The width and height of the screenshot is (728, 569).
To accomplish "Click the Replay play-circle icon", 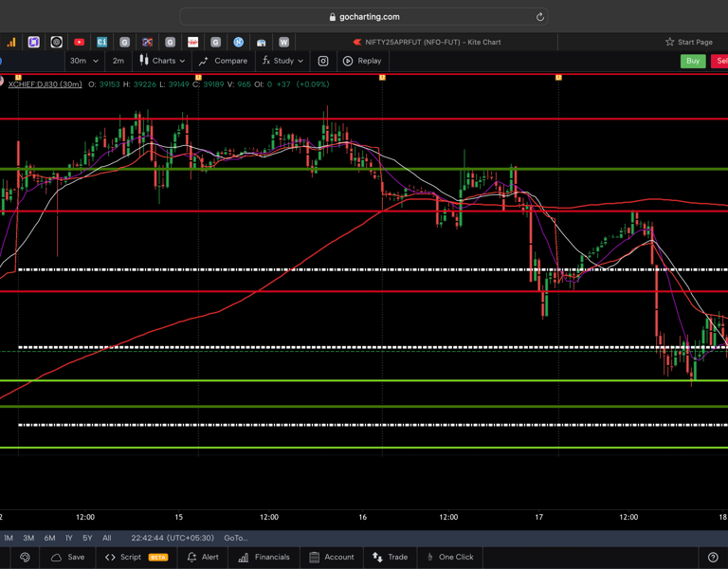I will point(348,61).
